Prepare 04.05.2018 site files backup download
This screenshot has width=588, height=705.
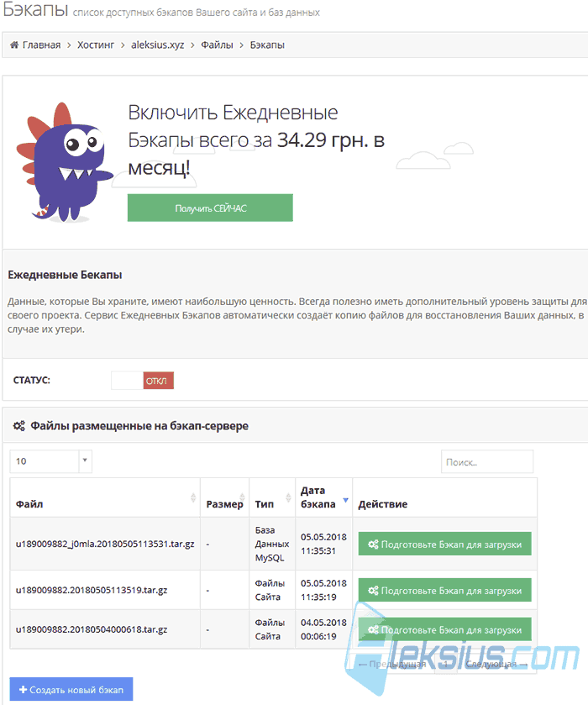[x=444, y=629]
